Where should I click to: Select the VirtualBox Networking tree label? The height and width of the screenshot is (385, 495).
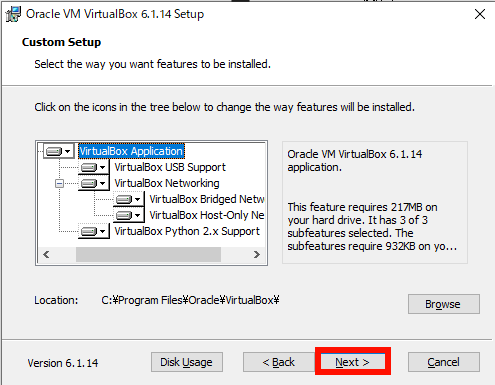pos(167,183)
